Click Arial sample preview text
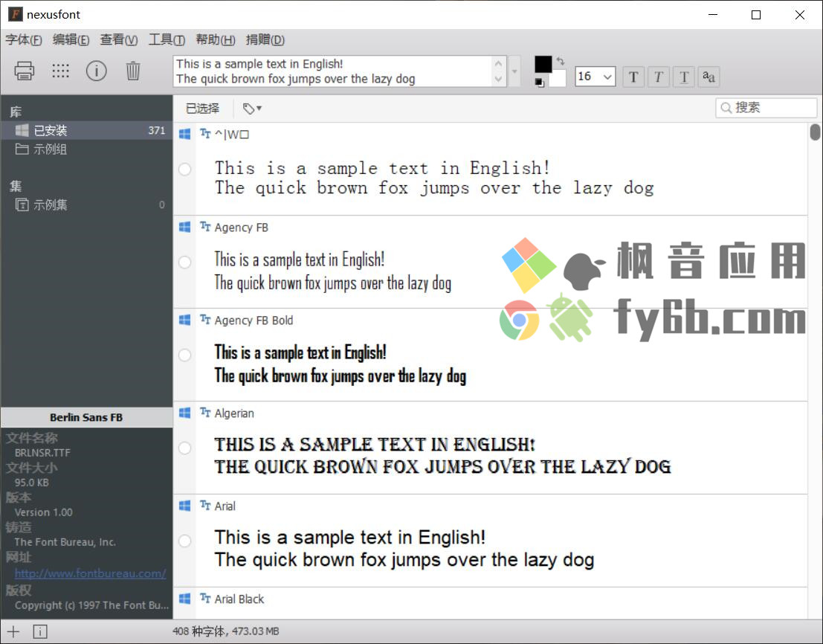The image size is (823, 644). (x=404, y=549)
